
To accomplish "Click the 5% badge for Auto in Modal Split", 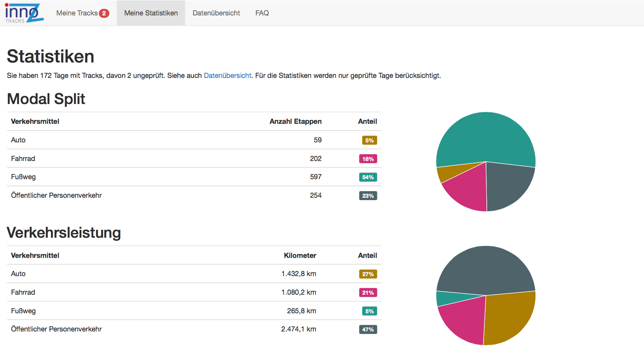I will tap(369, 140).
